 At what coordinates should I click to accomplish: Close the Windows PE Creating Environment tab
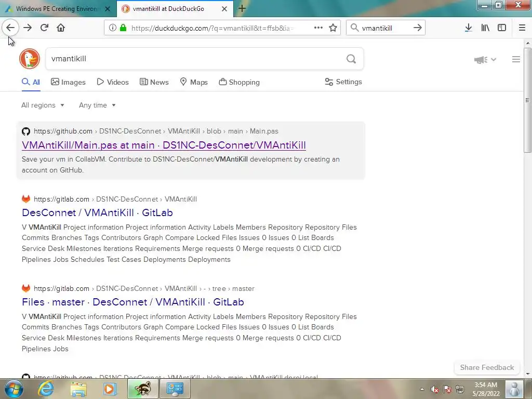click(108, 9)
